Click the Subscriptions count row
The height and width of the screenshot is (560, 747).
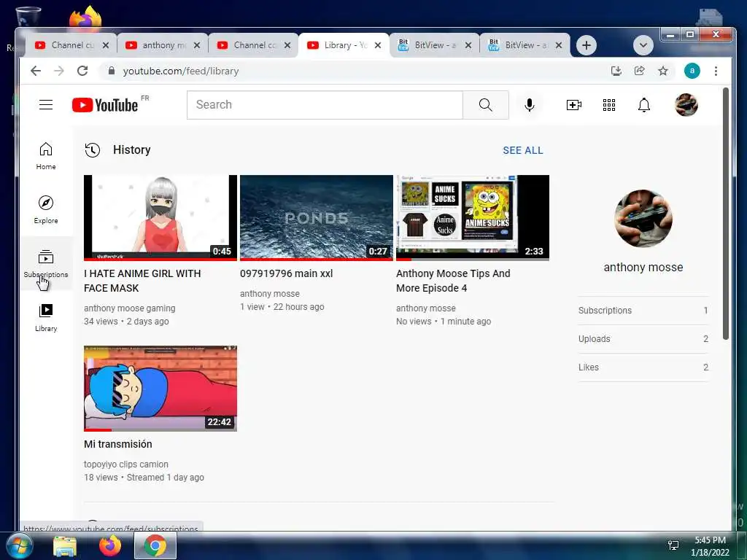(x=643, y=311)
